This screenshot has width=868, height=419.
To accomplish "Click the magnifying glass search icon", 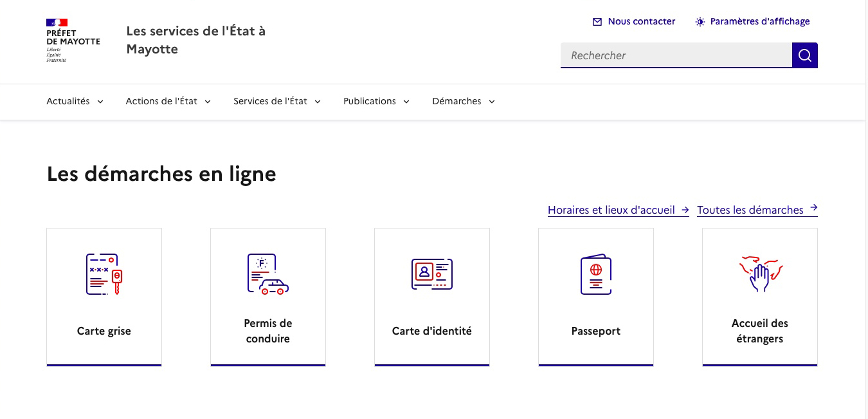I will [x=804, y=55].
